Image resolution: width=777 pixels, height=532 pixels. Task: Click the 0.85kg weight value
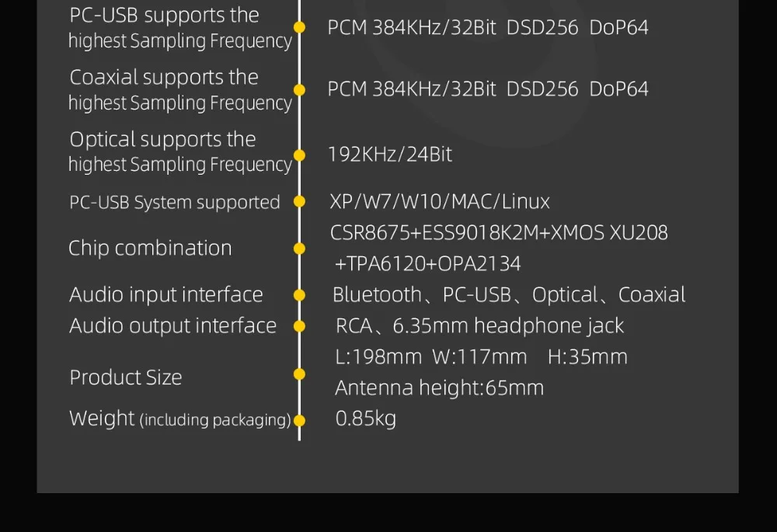coord(366,419)
